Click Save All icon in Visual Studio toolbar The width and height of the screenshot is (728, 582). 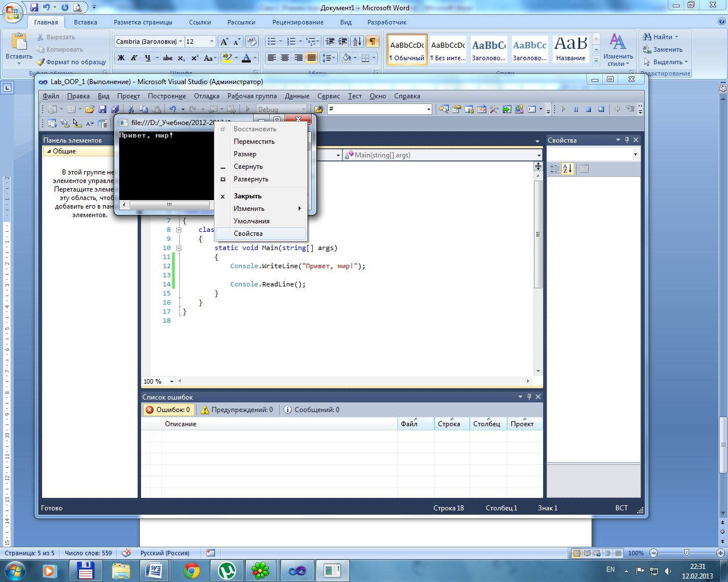pos(115,109)
